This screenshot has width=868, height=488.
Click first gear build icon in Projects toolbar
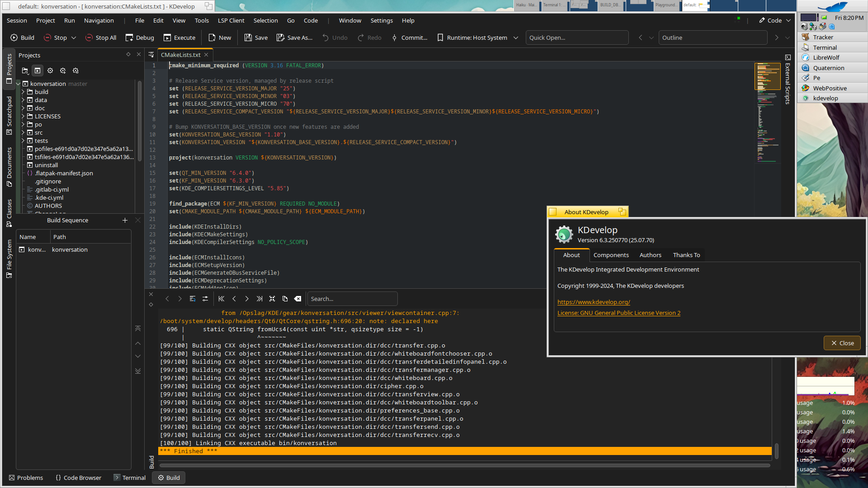point(50,70)
